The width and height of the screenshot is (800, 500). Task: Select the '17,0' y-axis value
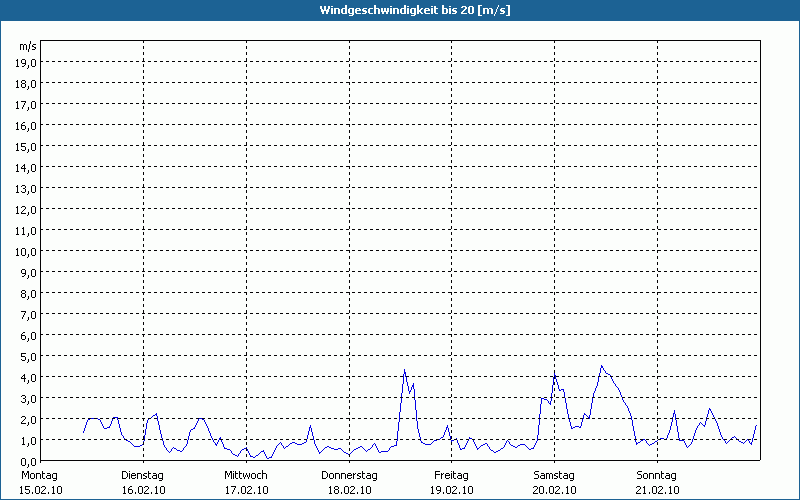[26, 105]
